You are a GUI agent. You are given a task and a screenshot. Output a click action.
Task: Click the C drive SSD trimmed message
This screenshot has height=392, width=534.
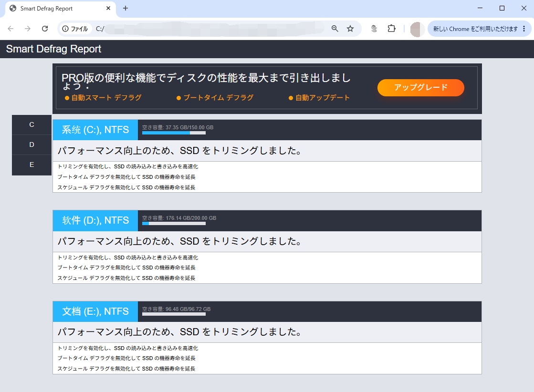(x=179, y=151)
